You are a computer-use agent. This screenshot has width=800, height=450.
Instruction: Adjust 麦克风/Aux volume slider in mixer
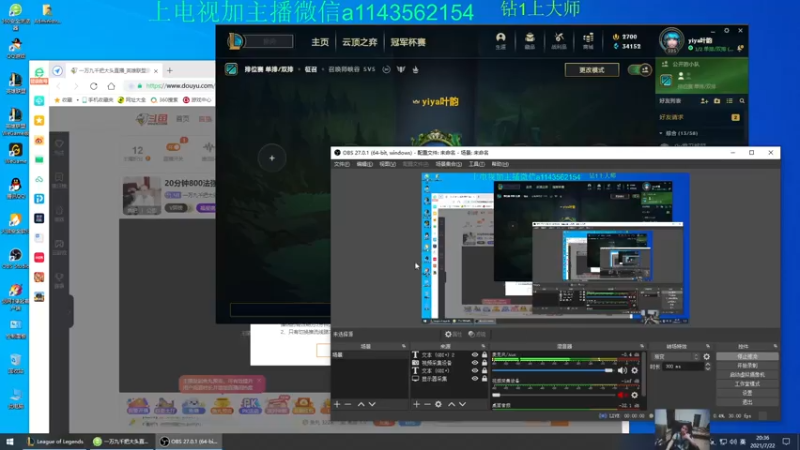[x=553, y=370]
